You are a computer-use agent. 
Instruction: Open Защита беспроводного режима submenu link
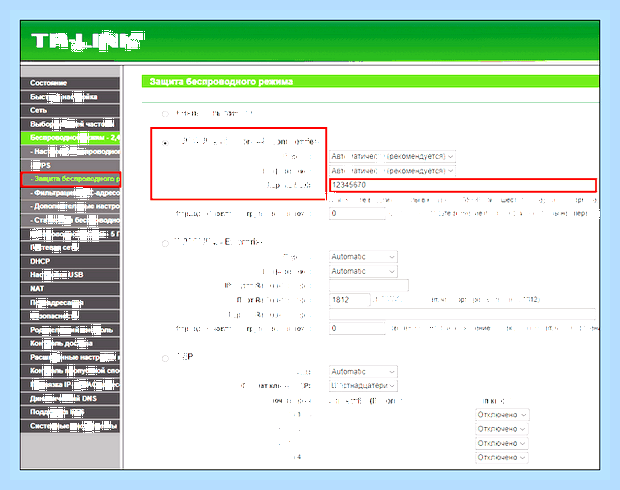(x=71, y=179)
